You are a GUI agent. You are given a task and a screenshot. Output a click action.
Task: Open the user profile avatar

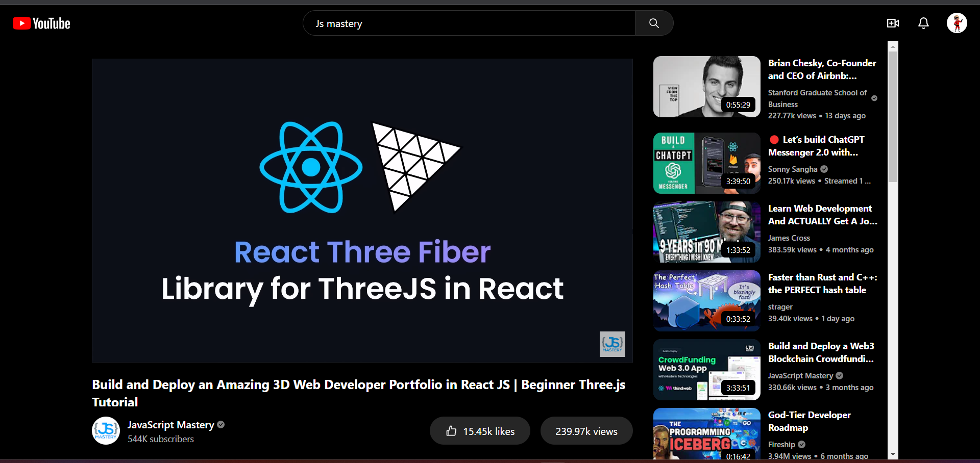click(957, 23)
